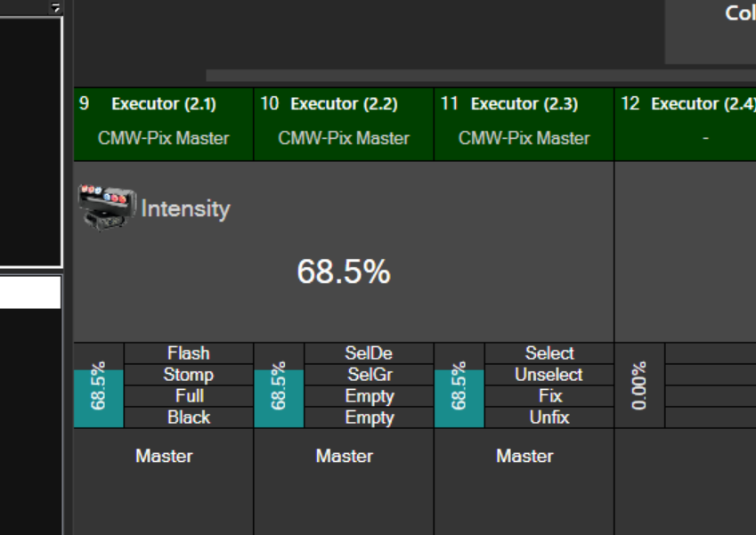Select Executor (2.1) header numbered 9
This screenshot has height=535, width=756.
click(164, 123)
